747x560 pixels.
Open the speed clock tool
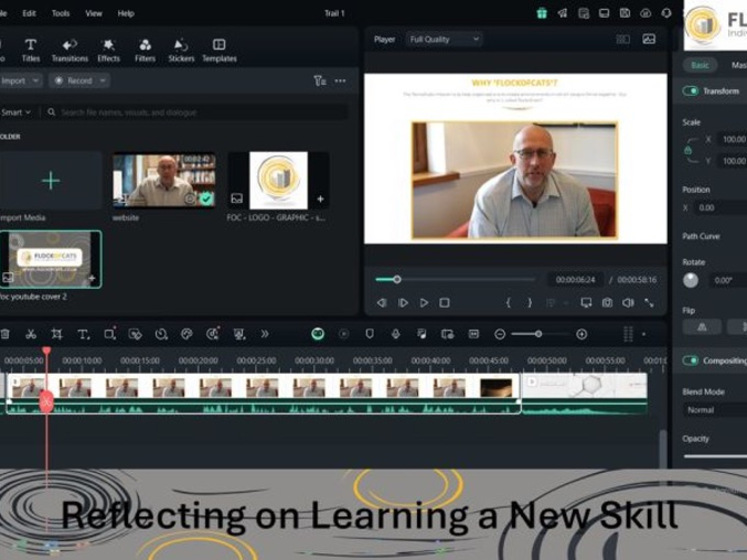coord(161,334)
